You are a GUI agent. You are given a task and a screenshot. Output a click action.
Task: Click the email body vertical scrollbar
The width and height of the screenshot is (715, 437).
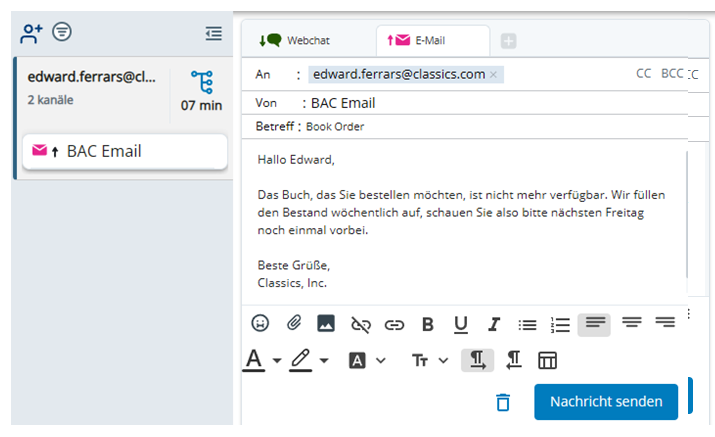point(686,214)
